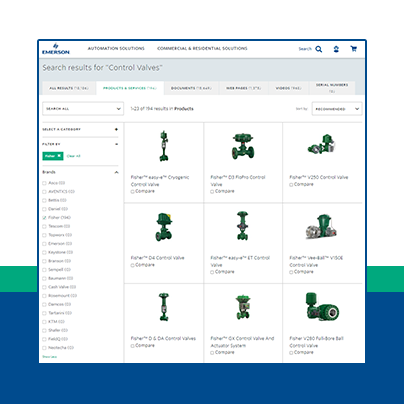Screen dimensions: 404x404
Task: Open the shopping cart icon
Action: pyautogui.click(x=354, y=49)
